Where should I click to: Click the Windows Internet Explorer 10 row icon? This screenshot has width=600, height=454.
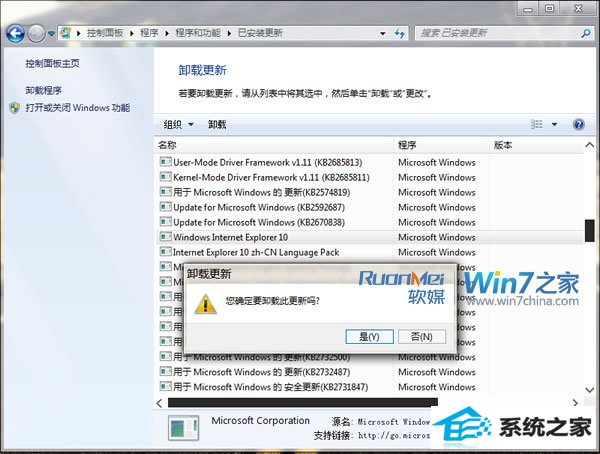click(x=165, y=237)
